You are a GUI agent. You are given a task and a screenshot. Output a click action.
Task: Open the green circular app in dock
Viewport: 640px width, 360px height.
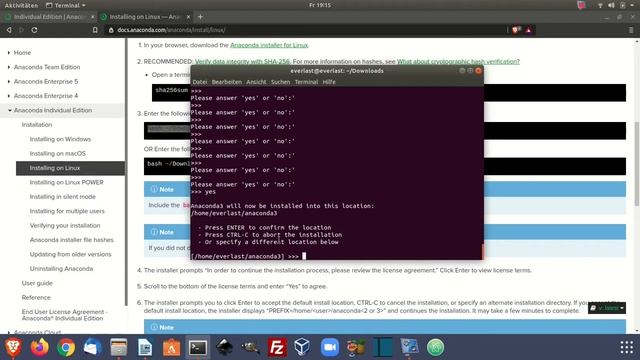435,347
